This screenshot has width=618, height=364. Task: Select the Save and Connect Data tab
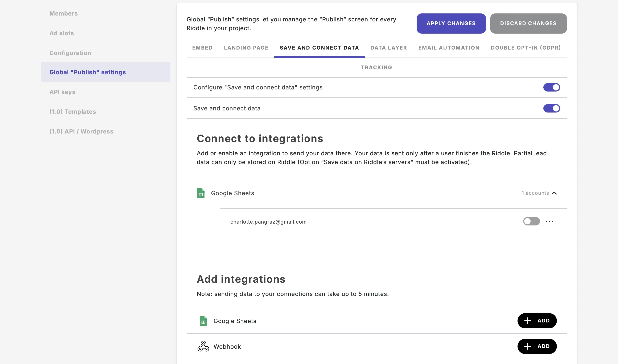tap(319, 48)
